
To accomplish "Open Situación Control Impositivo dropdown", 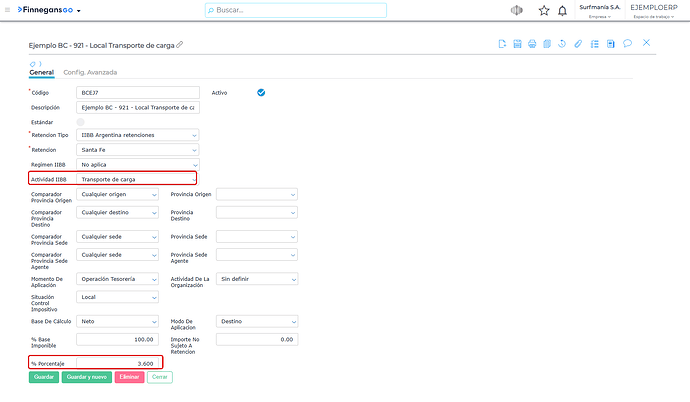I will point(117,297).
